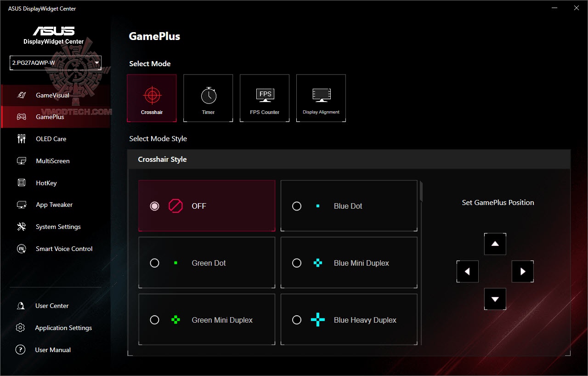Open the System Settings menu

click(55, 227)
